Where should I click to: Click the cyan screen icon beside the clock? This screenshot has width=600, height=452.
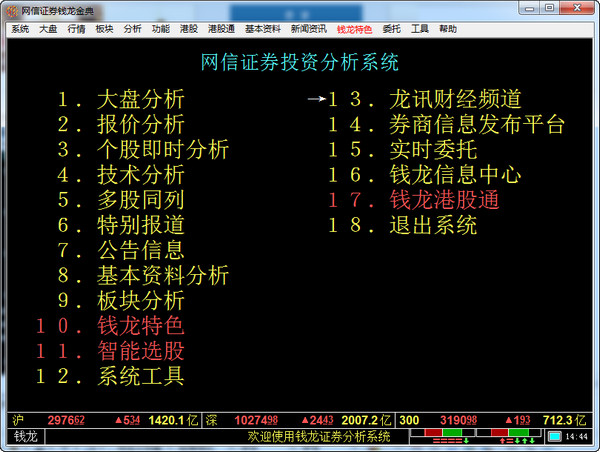pyautogui.click(x=554, y=436)
